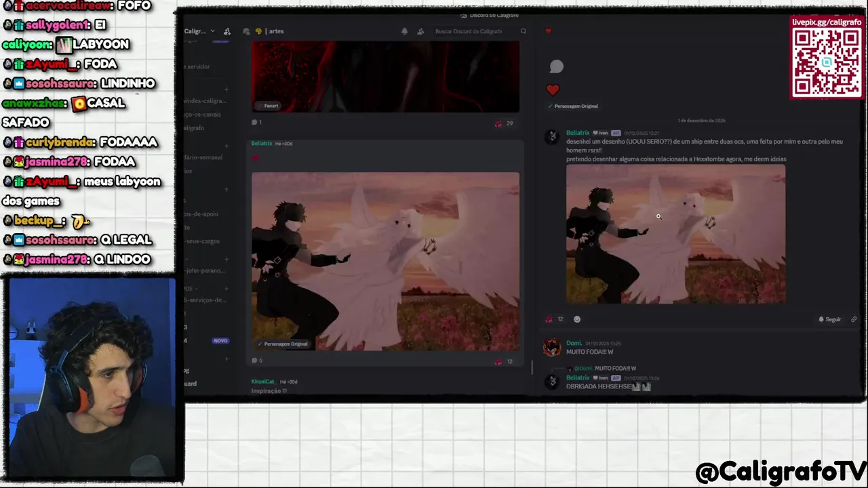Click the NOVO badge in sidebar

pyautogui.click(x=220, y=341)
